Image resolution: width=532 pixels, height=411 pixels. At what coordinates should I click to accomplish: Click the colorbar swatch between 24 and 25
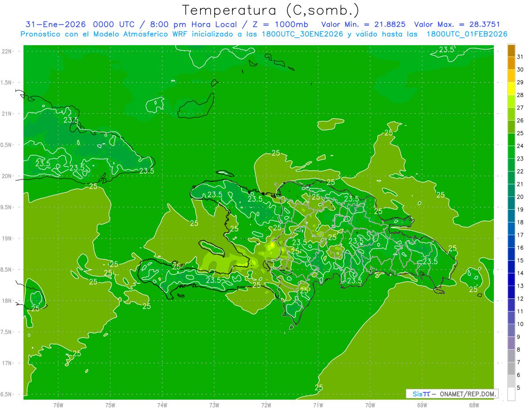coord(512,140)
